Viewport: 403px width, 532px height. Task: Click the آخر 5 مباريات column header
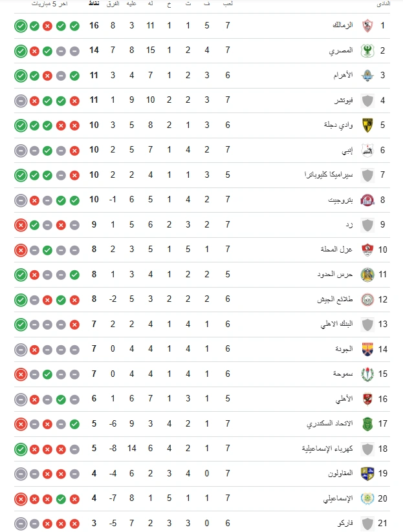50,4
